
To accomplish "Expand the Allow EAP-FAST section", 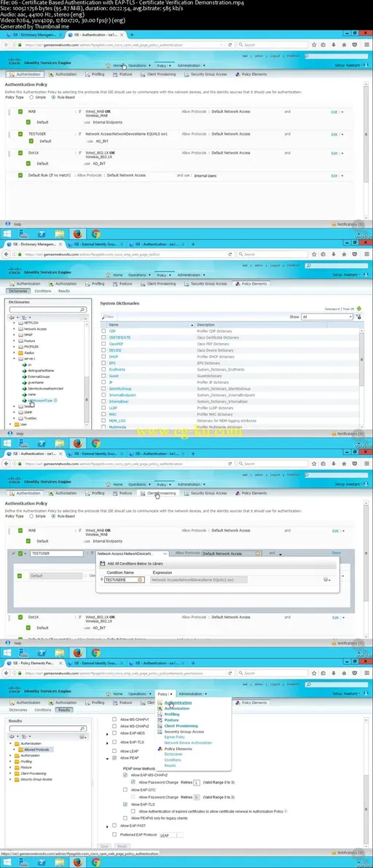I will click(107, 825).
